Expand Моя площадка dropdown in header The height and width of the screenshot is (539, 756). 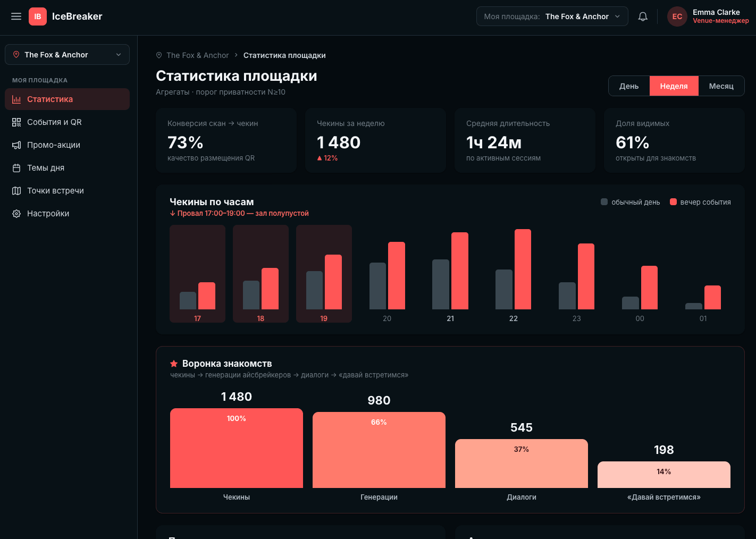click(552, 16)
